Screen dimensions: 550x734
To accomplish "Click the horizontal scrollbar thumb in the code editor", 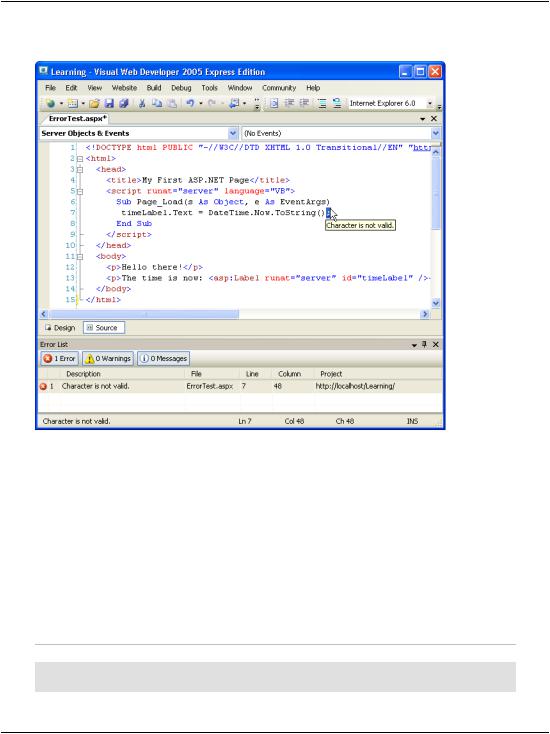I will pyautogui.click(x=144, y=314).
